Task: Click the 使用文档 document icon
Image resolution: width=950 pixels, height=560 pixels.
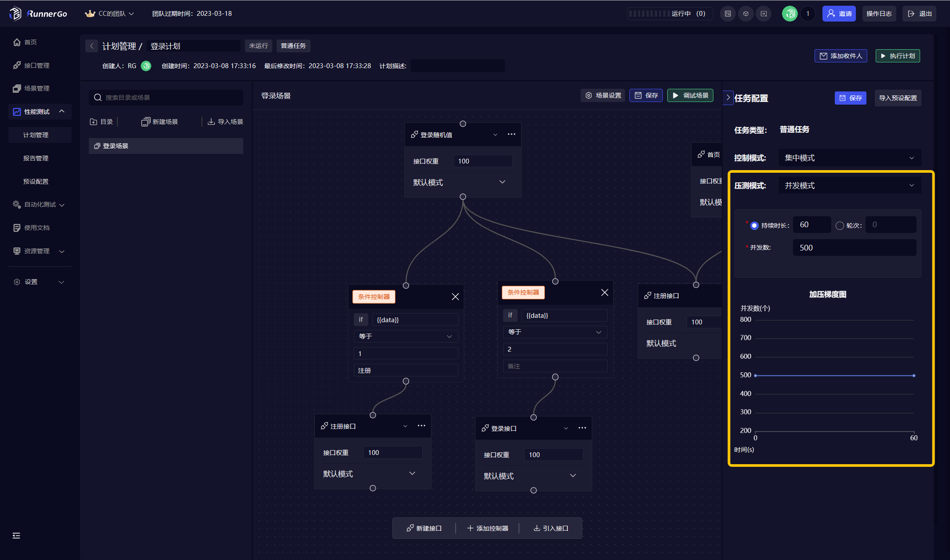Action: (17, 228)
